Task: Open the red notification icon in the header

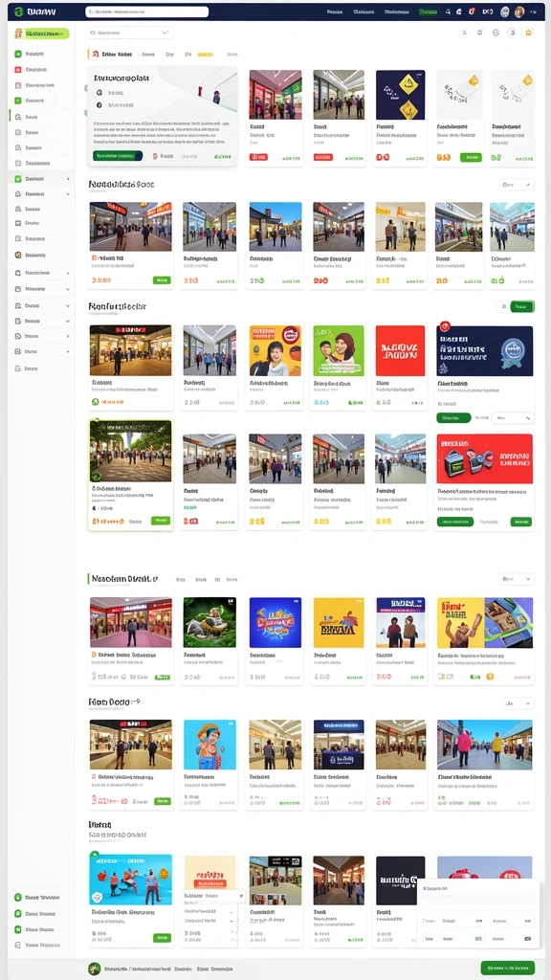Action: click(472, 11)
